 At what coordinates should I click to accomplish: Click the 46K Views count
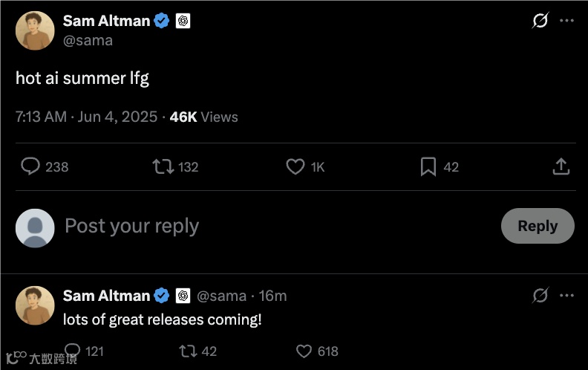(x=203, y=117)
